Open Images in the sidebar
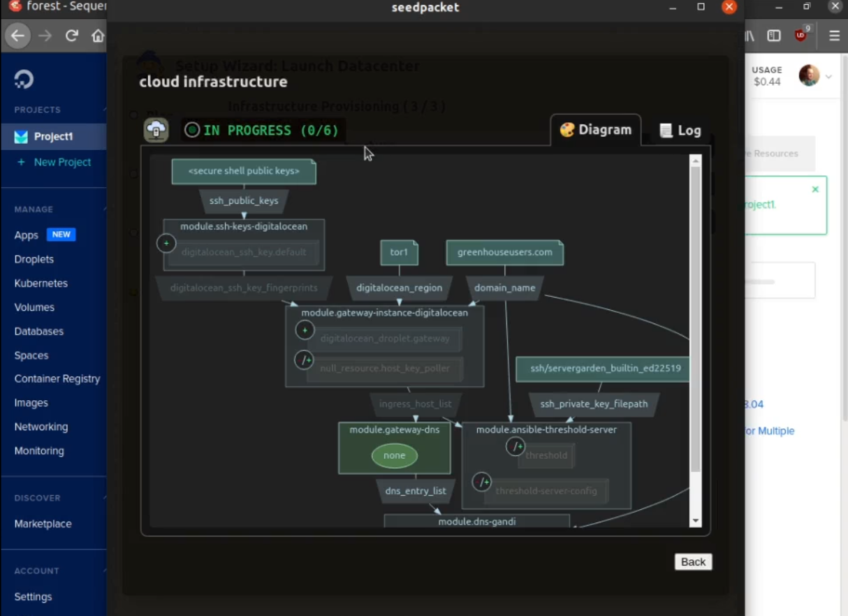 pos(31,403)
